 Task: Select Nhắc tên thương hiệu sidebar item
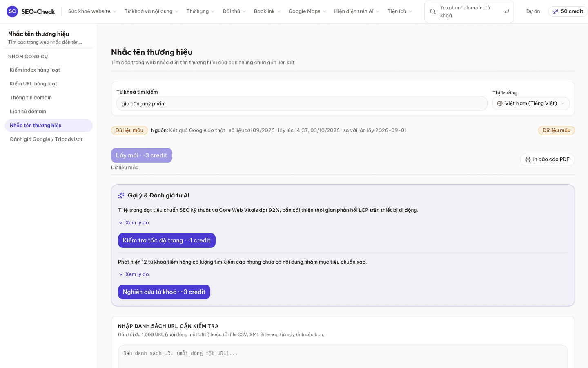[x=49, y=126]
